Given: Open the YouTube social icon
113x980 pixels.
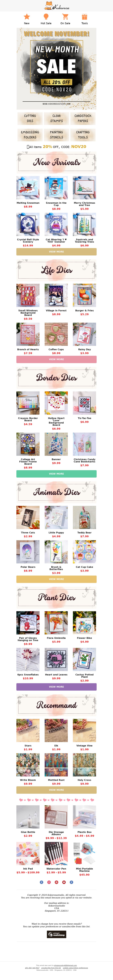Looking at the screenshot, I should (x=64, y=882).
